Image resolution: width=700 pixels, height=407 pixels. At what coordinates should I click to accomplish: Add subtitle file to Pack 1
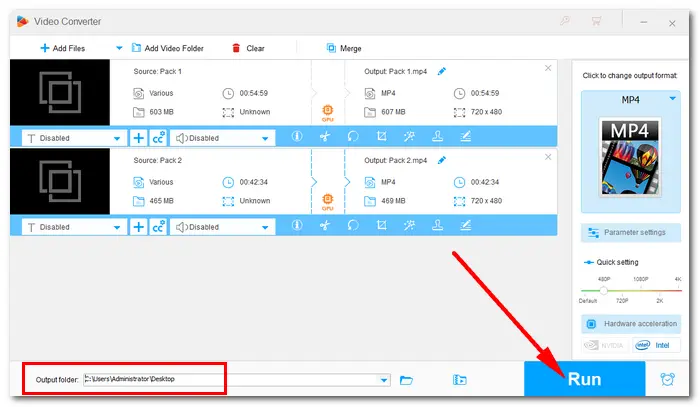[138, 138]
